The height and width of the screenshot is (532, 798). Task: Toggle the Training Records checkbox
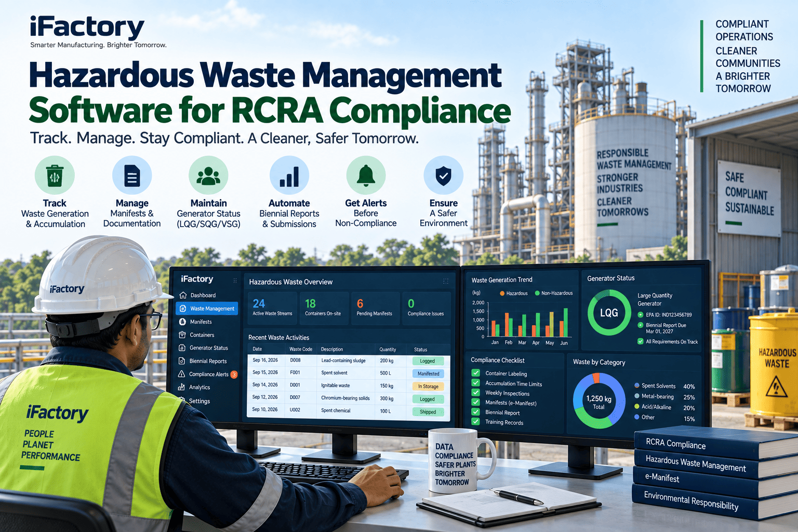click(475, 422)
